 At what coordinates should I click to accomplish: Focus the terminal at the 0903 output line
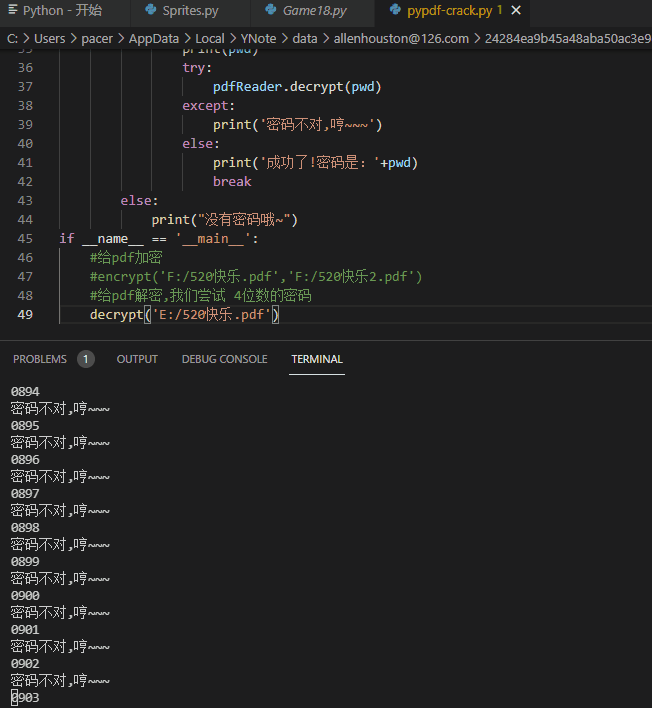point(26,698)
